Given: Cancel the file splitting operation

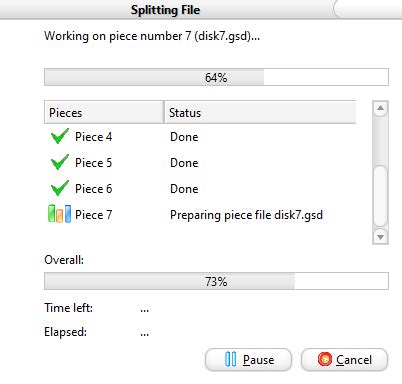Looking at the screenshot, I should (344, 360).
